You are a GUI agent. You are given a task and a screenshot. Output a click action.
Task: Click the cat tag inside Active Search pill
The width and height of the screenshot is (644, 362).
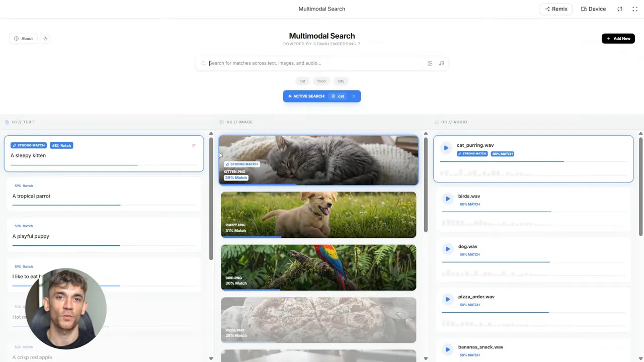338,96
